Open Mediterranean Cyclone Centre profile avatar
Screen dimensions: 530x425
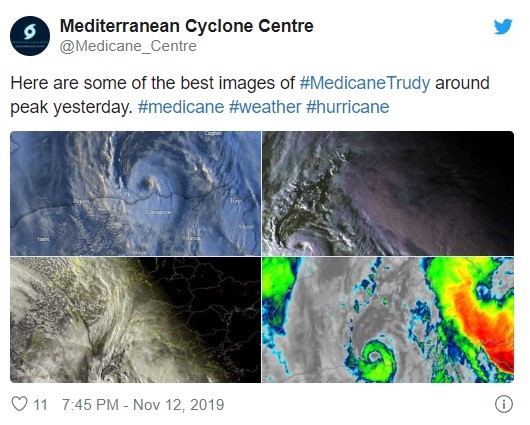click(30, 36)
